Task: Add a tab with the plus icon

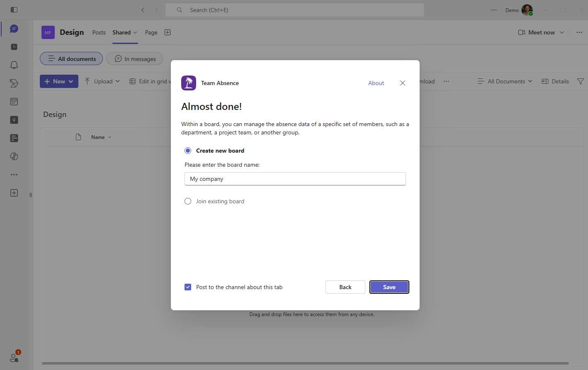Action: [x=168, y=32]
